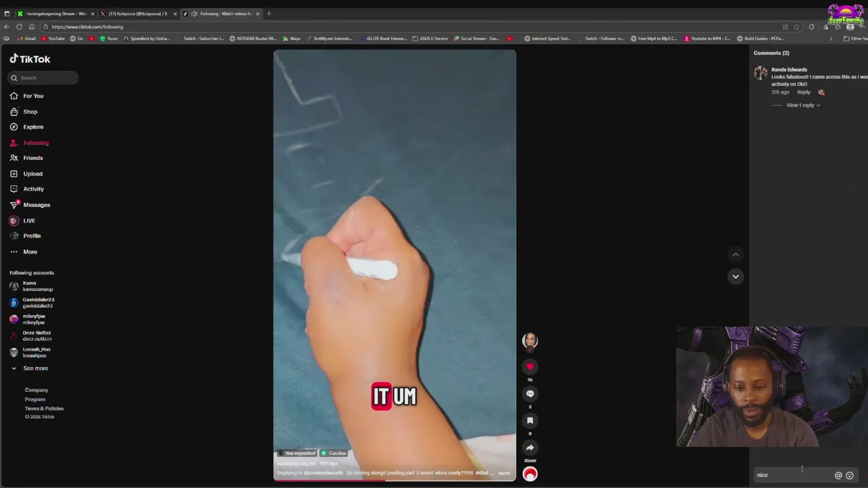
Task: Open the Program footer link
Action: [35, 399]
